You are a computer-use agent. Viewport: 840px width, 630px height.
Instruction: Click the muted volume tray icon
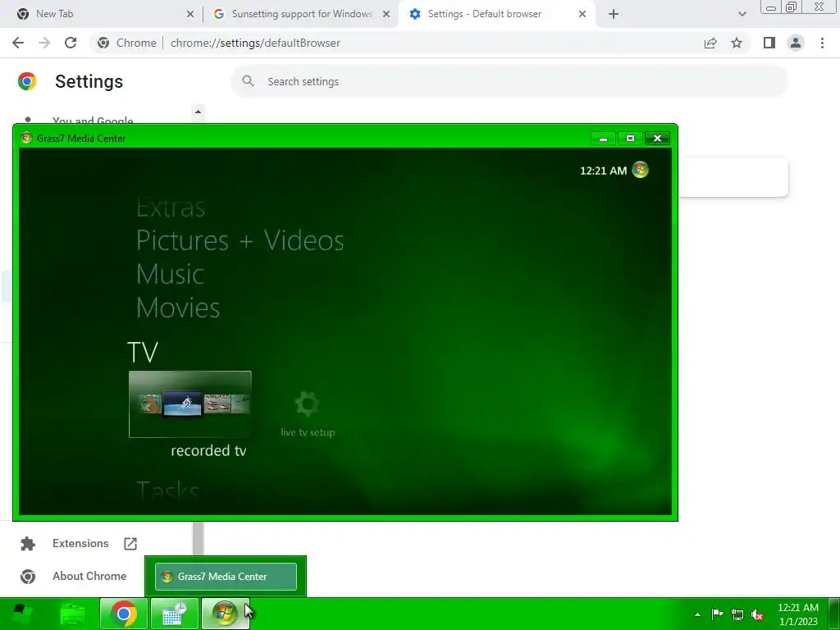point(757,615)
